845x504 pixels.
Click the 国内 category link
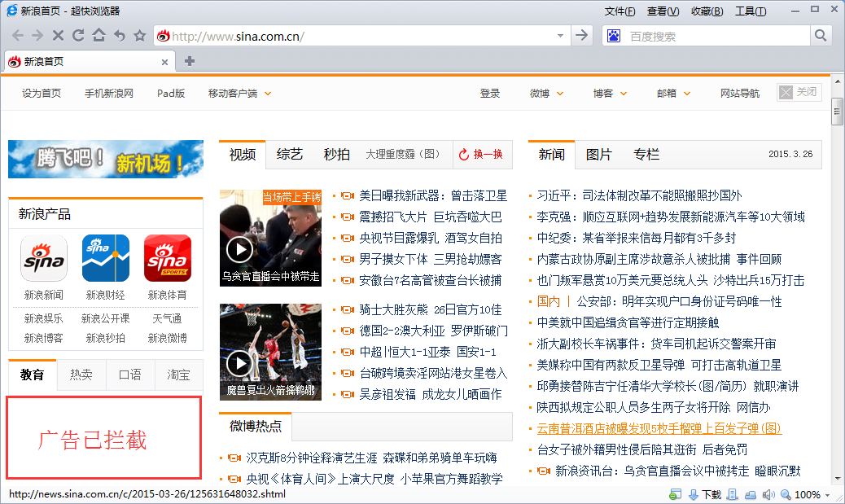[x=549, y=301]
